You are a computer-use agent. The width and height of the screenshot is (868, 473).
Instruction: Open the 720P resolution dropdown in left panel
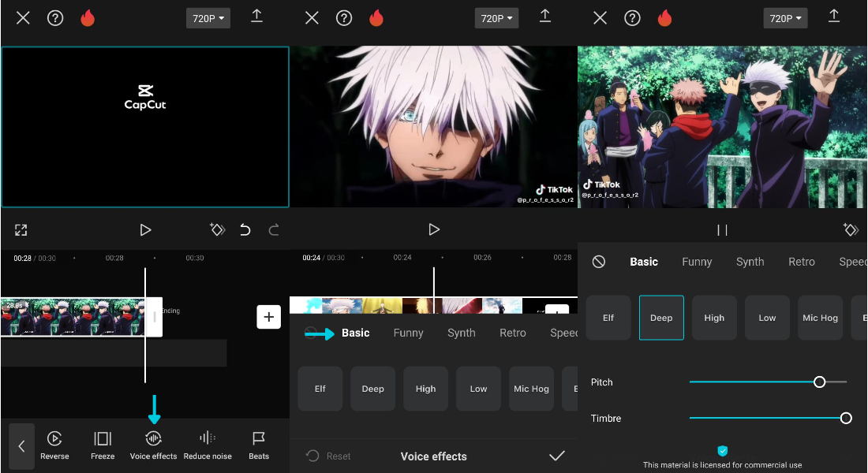click(208, 18)
